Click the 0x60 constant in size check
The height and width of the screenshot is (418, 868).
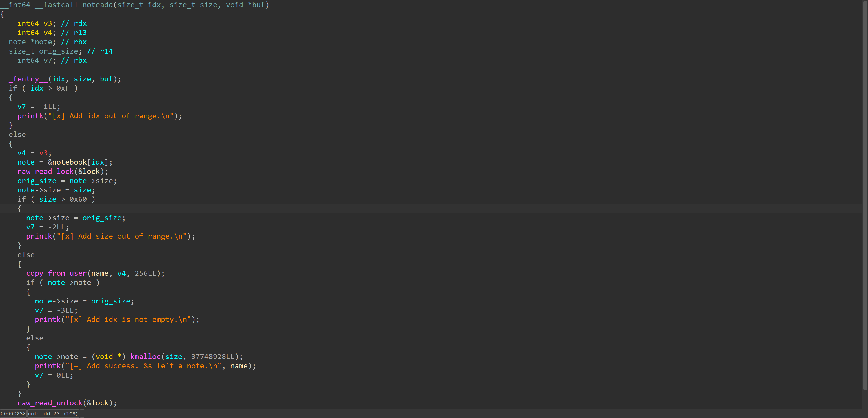78,199
